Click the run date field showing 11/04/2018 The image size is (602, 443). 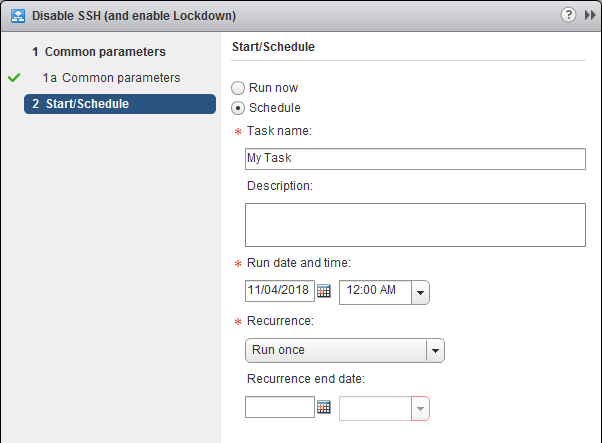[279, 291]
